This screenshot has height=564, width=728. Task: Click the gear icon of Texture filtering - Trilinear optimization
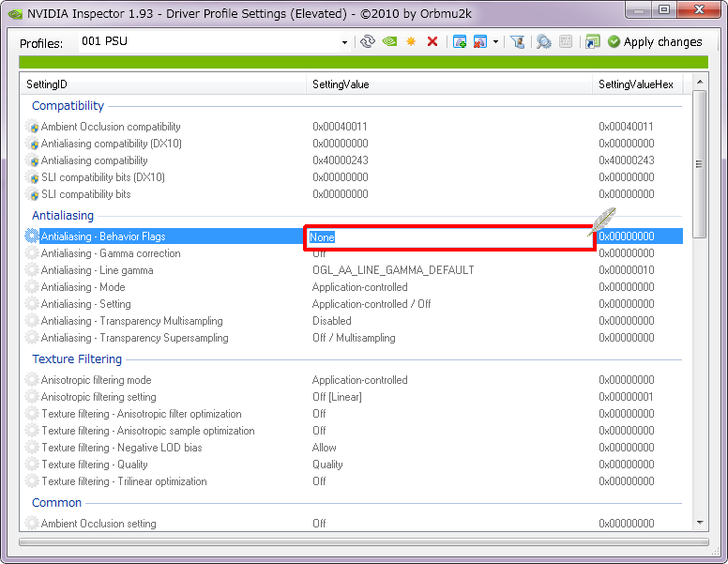[32, 481]
